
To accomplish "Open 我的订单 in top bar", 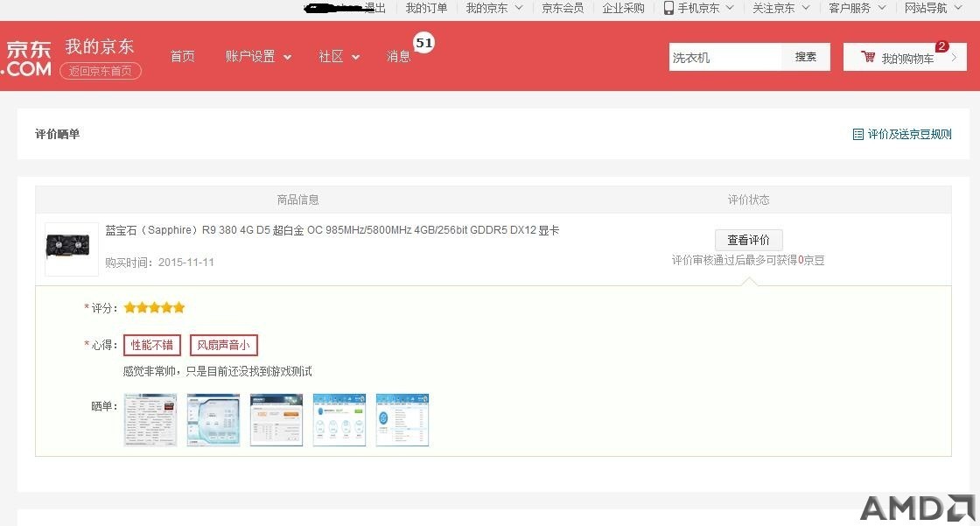I will (426, 8).
